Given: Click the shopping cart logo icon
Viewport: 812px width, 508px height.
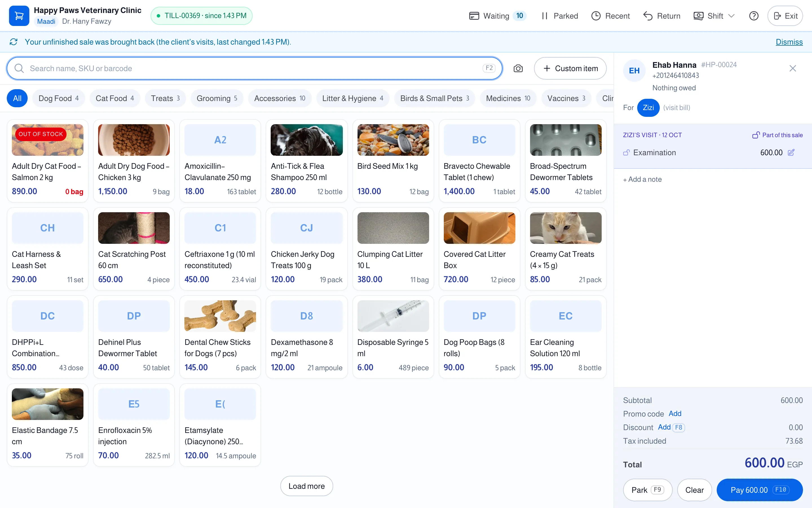Looking at the screenshot, I should [19, 16].
